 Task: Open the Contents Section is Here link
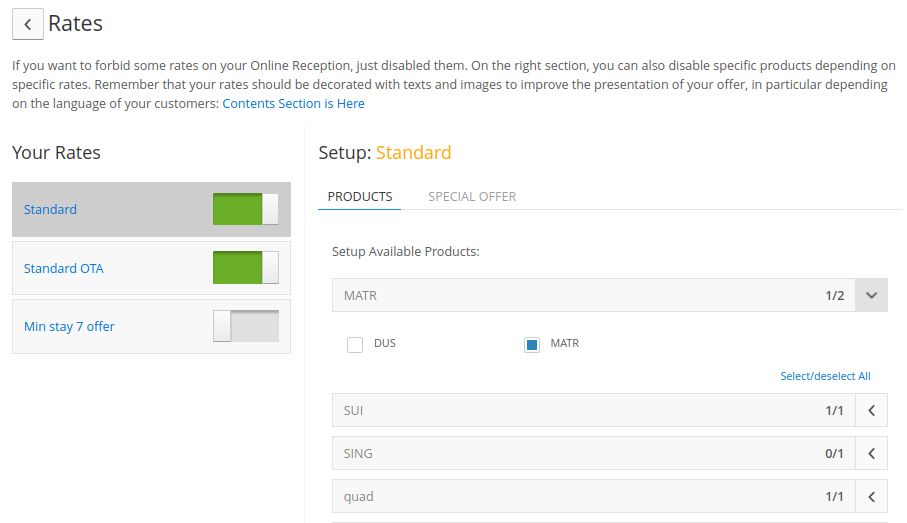point(293,104)
